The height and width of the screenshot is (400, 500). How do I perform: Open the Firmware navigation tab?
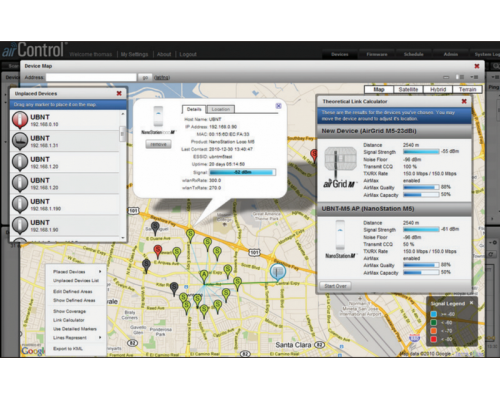pyautogui.click(x=377, y=54)
